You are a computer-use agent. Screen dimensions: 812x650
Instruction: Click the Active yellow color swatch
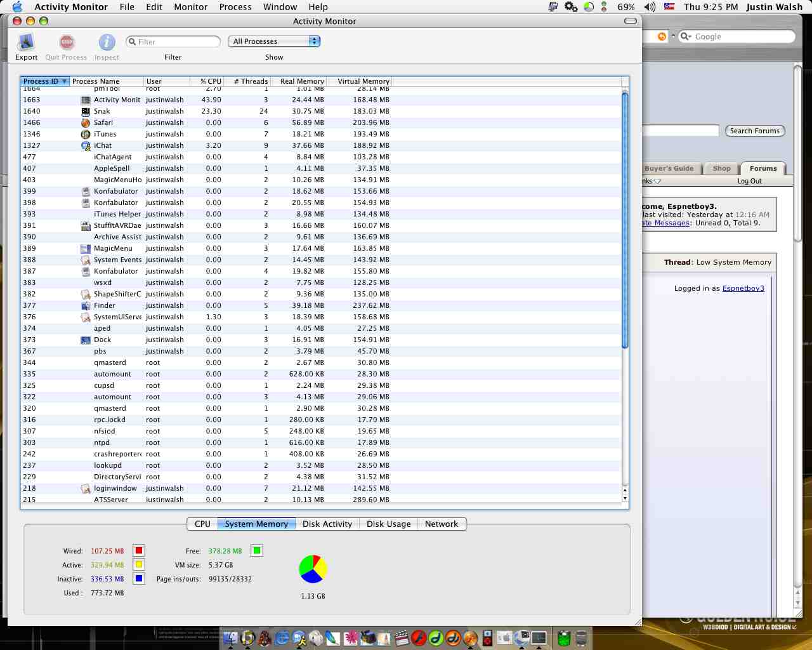(139, 564)
